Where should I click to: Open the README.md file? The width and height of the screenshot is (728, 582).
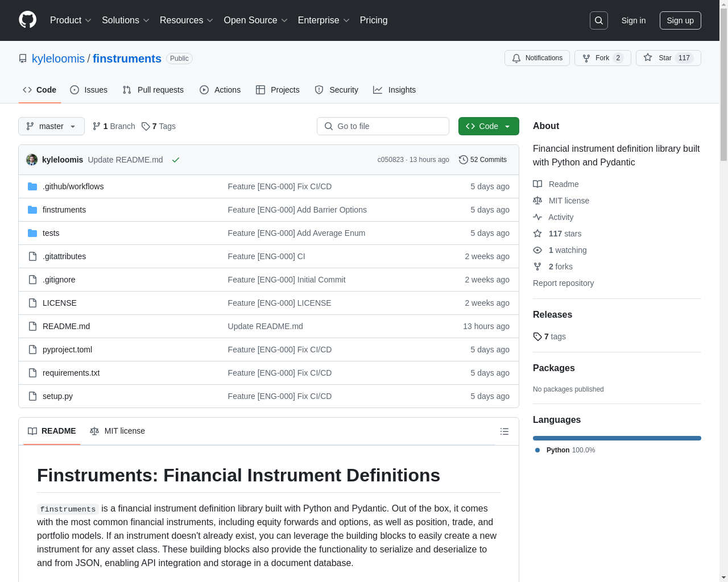coord(66,326)
